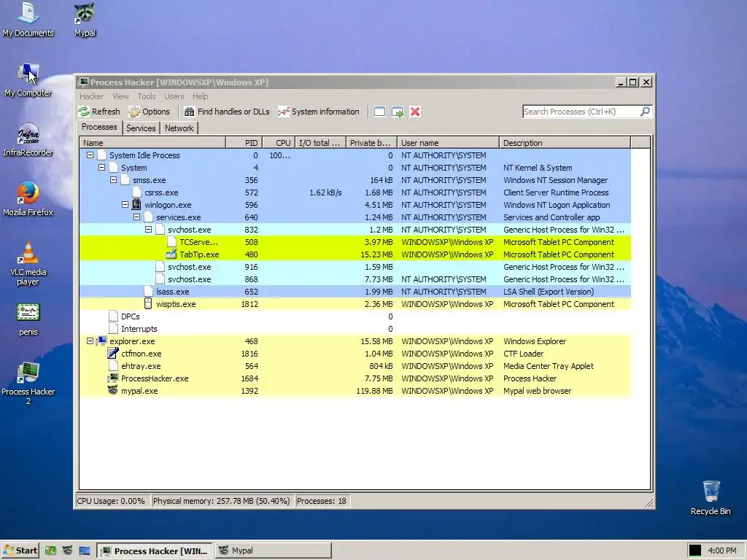The image size is (747, 560).
Task: Open System information graph icon
Action: click(284, 112)
